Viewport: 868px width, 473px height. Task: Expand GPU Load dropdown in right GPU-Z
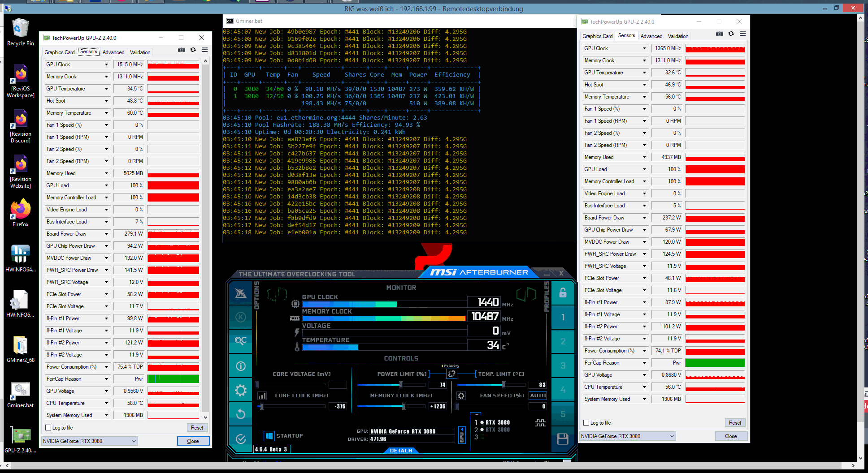click(x=644, y=169)
